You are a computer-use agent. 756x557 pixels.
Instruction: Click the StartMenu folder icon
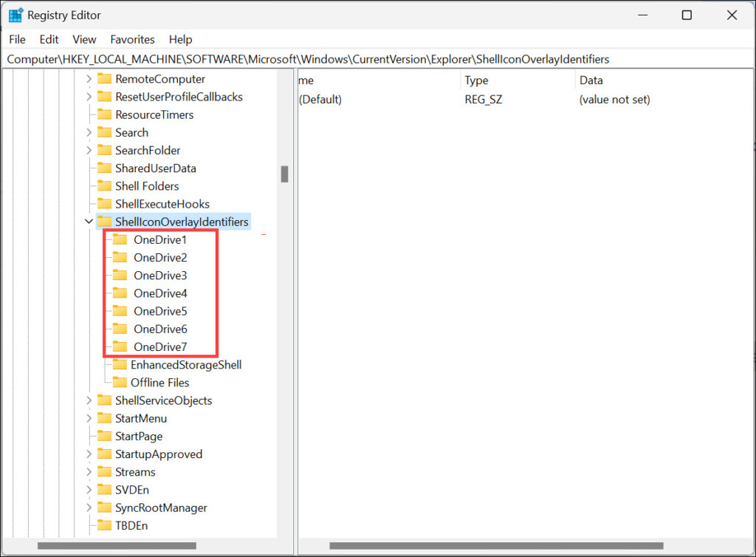click(x=105, y=418)
